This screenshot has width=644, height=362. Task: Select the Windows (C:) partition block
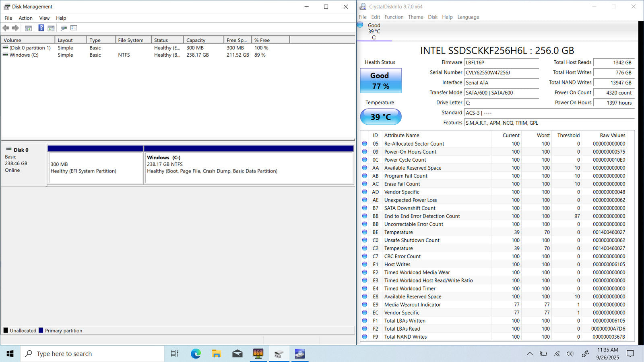tap(249, 168)
